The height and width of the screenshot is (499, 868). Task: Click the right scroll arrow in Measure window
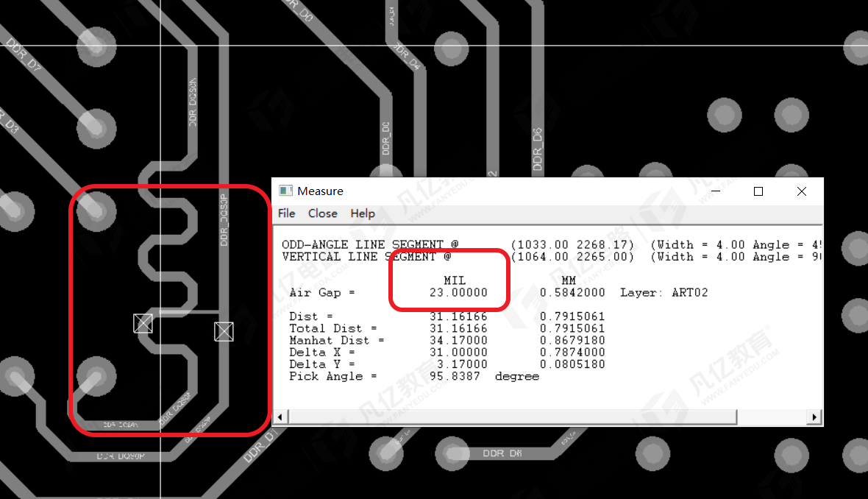pos(814,417)
